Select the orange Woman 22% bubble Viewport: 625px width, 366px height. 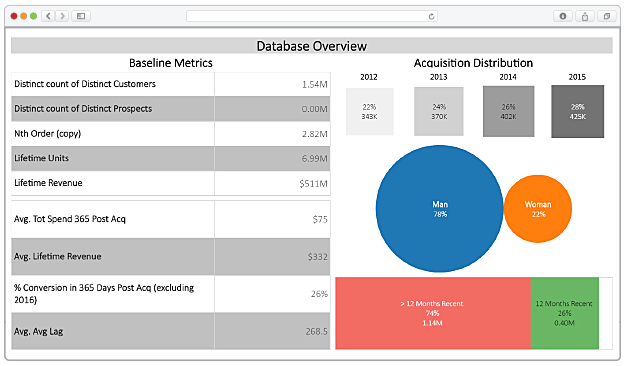tap(538, 209)
